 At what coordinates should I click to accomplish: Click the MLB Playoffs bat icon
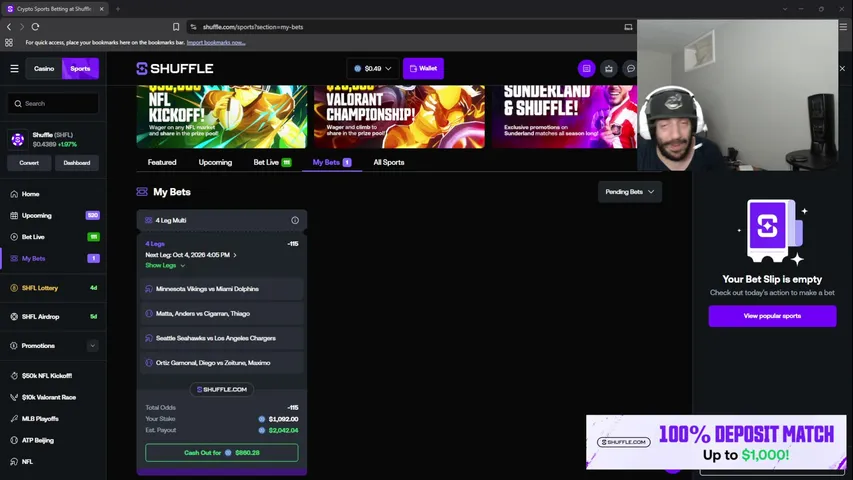coord(14,419)
